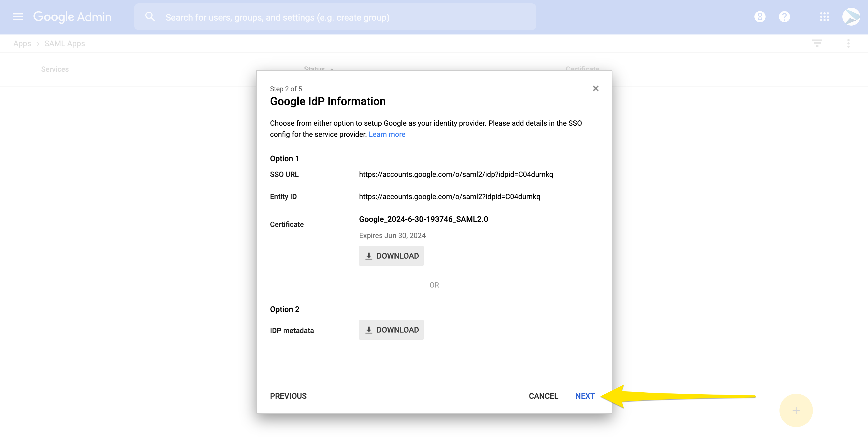Viewport: 868px width, 446px height.
Task: Click the search magnifier icon
Action: click(150, 17)
